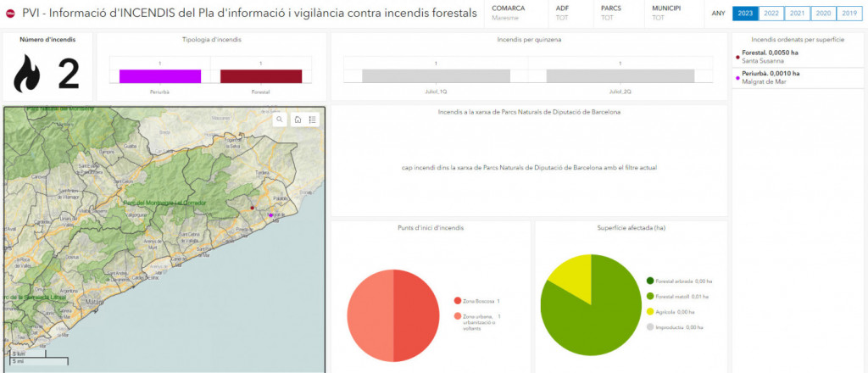Viewport: 868px width, 373px height.
Task: Select the Malgrat de Mar periurbà entry
Action: pyautogui.click(x=770, y=77)
